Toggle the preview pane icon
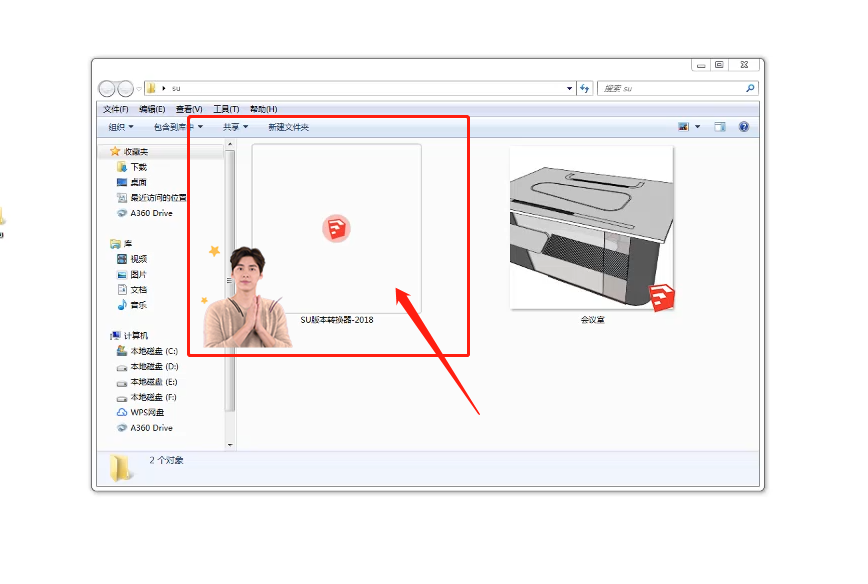Viewport: 868px width, 584px height. point(720,127)
